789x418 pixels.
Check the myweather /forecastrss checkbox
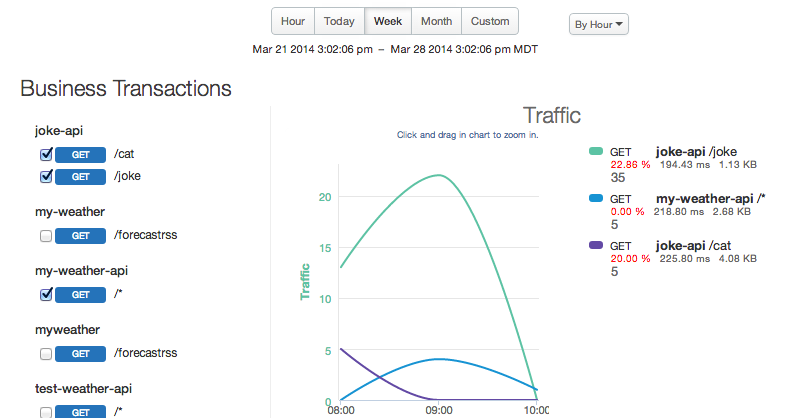click(45, 354)
